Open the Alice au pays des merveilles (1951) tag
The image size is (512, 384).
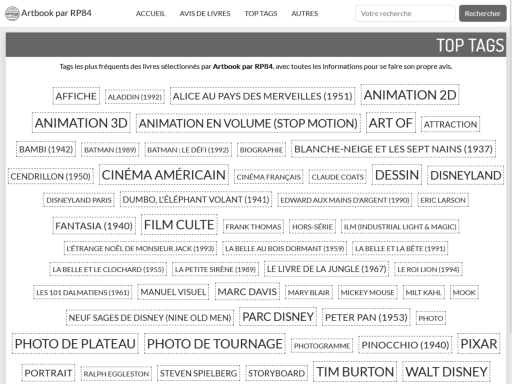pyautogui.click(x=263, y=96)
